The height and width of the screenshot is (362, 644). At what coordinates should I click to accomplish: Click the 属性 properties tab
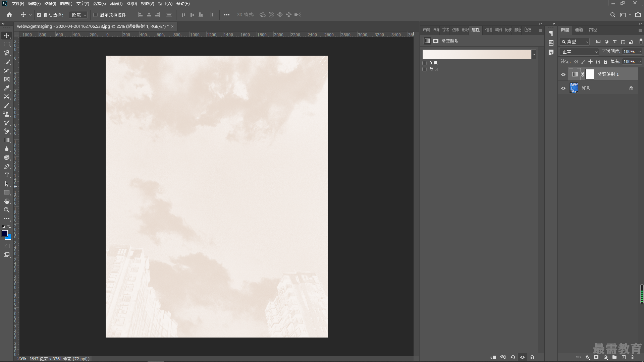click(x=476, y=30)
